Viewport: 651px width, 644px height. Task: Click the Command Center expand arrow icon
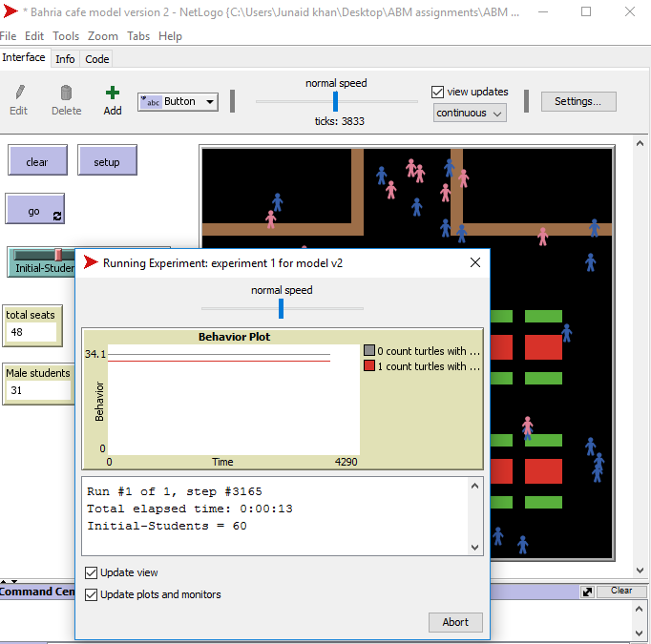[x=588, y=591]
